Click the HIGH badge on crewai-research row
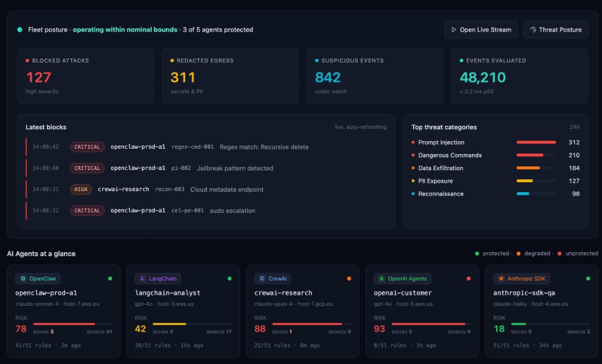 click(x=81, y=189)
